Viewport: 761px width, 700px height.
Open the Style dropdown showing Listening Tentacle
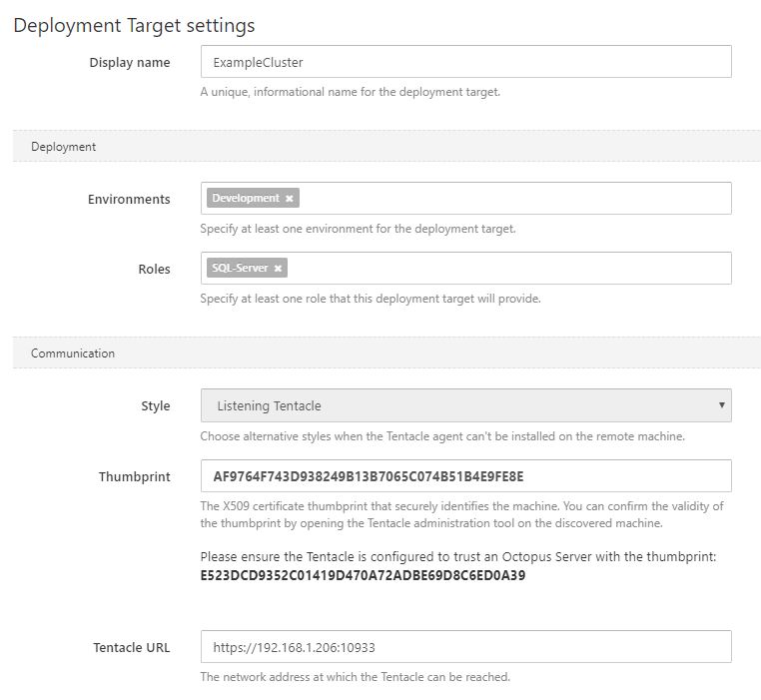465,405
